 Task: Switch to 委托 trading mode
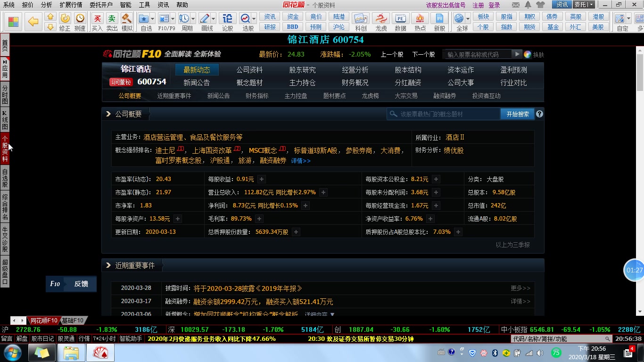(579, 4)
